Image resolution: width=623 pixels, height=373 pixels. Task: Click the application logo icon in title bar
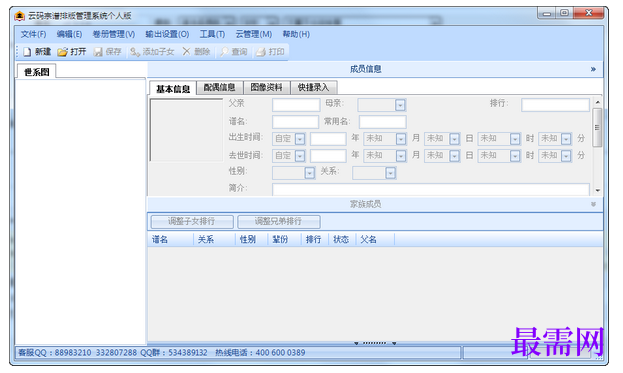tap(19, 16)
